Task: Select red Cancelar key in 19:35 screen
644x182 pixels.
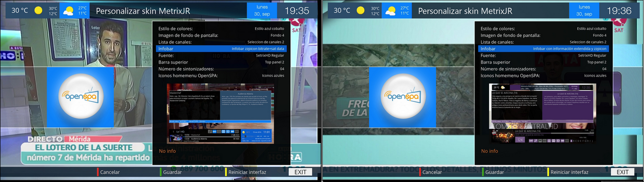Action: pyautogui.click(x=109, y=172)
